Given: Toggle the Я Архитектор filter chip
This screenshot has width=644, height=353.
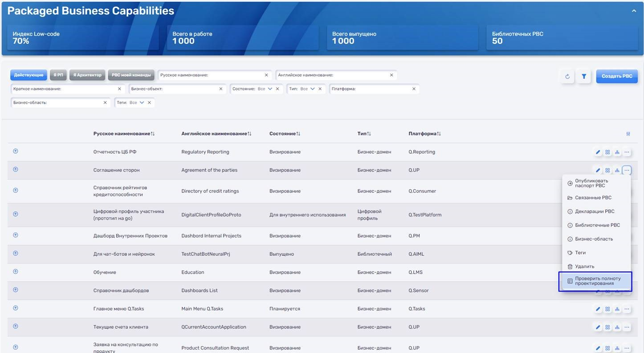Looking at the screenshot, I should click(x=87, y=75).
